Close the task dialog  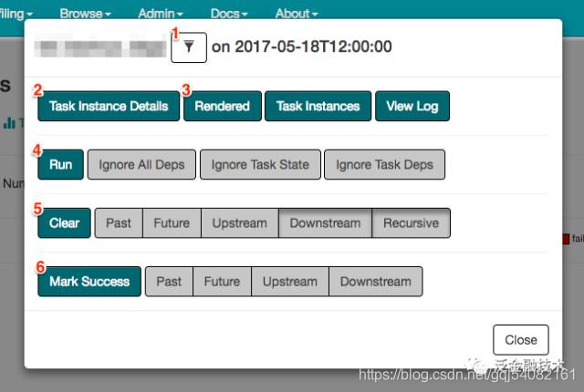[521, 339]
